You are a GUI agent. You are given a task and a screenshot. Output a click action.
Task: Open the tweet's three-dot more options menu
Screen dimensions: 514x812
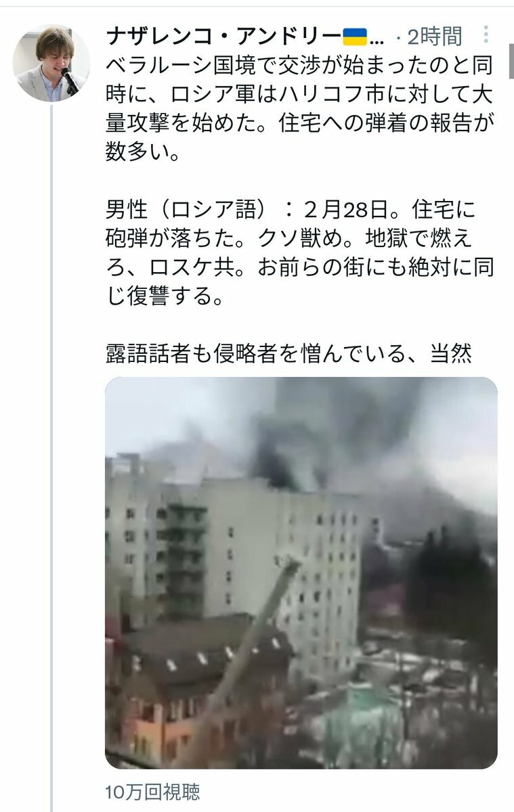486,35
